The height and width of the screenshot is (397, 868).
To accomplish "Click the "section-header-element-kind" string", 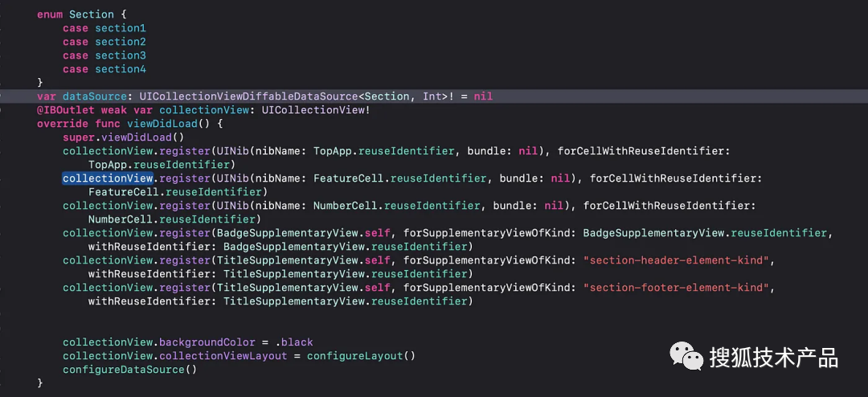I will pyautogui.click(x=677, y=260).
